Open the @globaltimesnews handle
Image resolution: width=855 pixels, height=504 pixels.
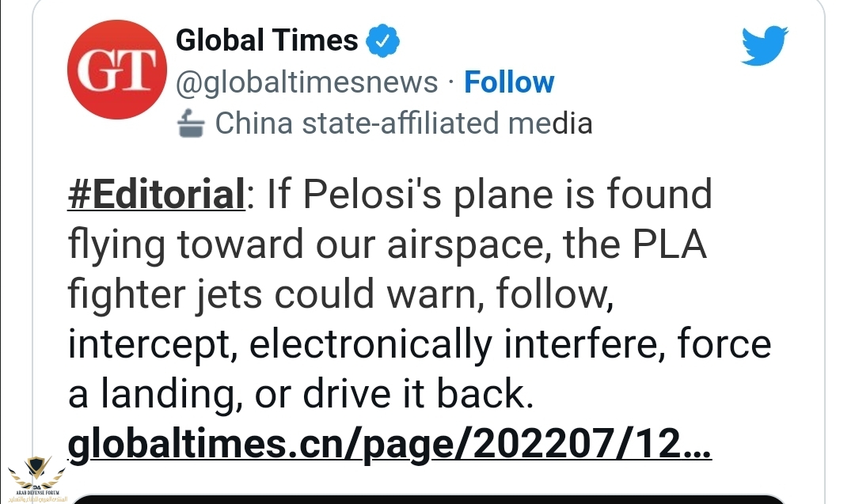click(306, 82)
